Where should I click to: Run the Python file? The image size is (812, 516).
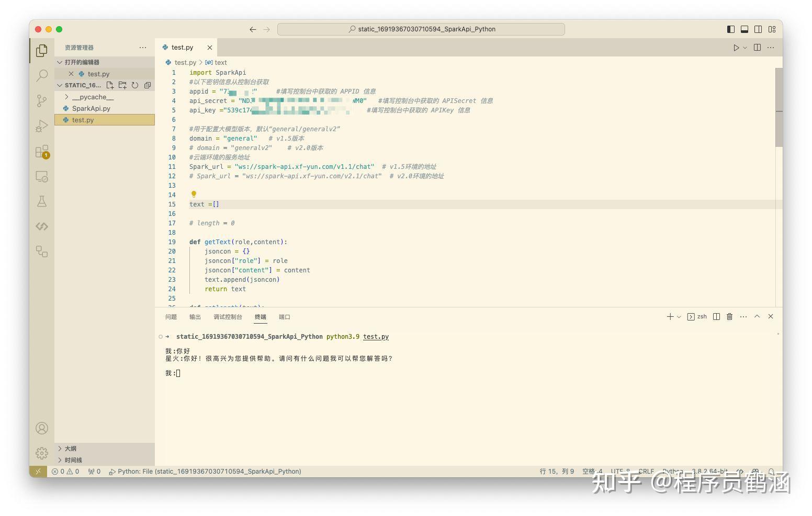click(x=736, y=48)
